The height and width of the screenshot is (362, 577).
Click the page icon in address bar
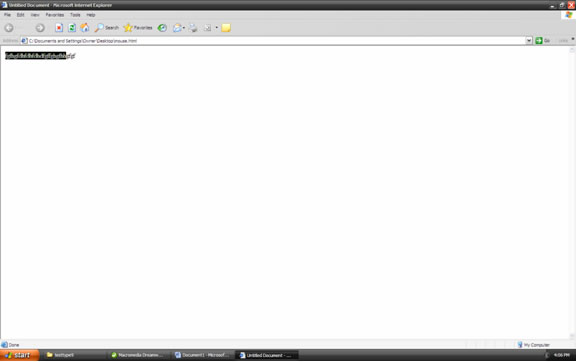click(24, 41)
